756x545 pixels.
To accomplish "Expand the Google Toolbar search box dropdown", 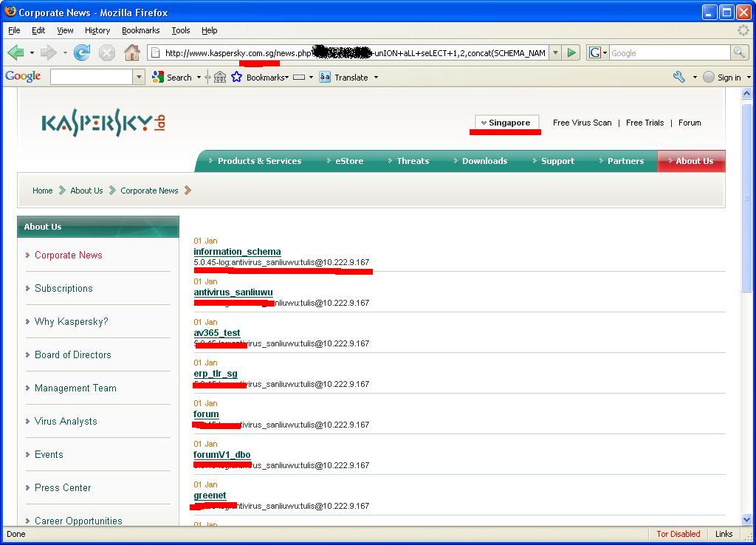I will click(139, 77).
